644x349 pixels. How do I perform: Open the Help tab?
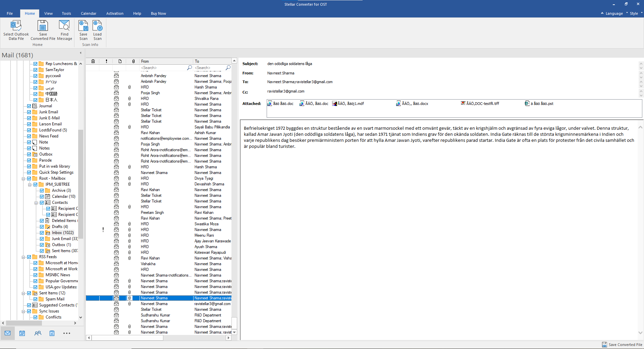[x=137, y=13]
